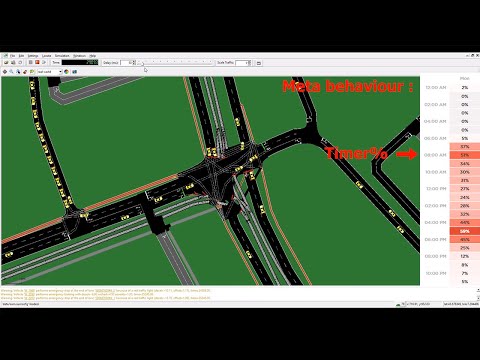The width and height of the screenshot is (480, 360).
Task: Click the status bar 'loaded' message text
Action: point(21,304)
